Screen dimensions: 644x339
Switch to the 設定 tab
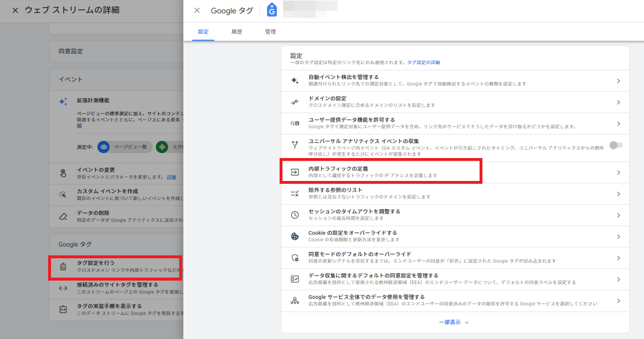click(x=203, y=31)
